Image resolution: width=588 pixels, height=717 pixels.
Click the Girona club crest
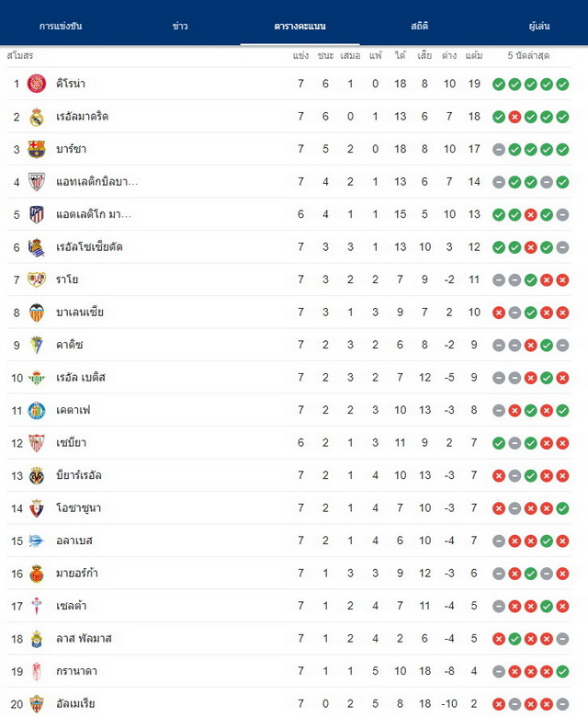pos(37,84)
